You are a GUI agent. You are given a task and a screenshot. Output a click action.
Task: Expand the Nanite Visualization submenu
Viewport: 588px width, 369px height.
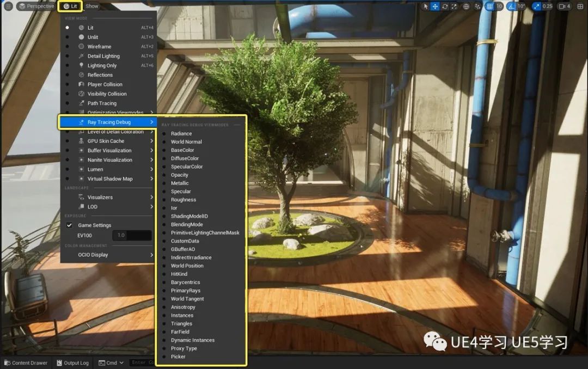coord(109,160)
